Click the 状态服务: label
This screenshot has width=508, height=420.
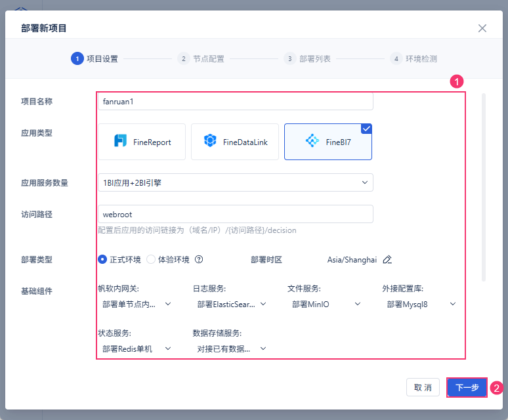114,333
